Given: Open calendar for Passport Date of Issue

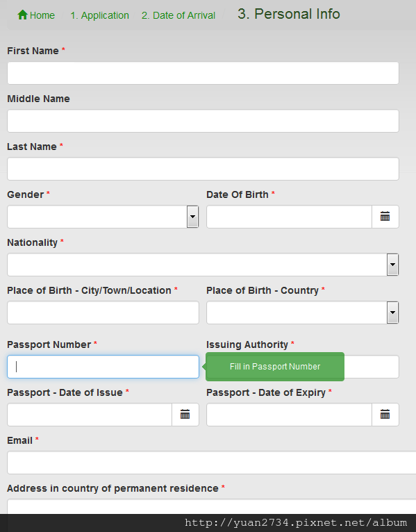Looking at the screenshot, I should coord(185,414).
